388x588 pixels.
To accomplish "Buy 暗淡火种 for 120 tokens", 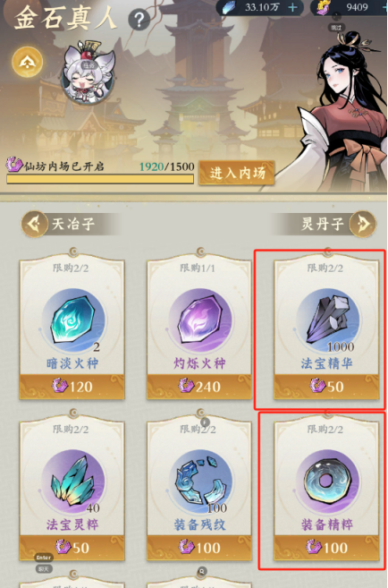I will [72, 387].
